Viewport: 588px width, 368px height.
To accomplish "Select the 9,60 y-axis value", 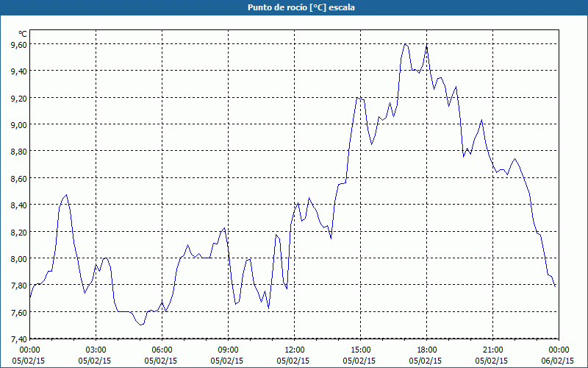I will point(19,45).
